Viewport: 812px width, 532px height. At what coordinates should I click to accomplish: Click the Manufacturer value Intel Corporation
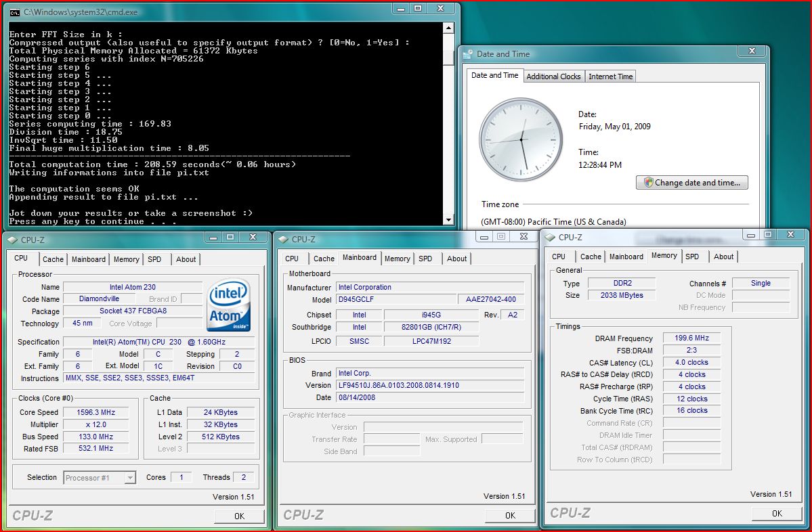[x=430, y=287]
